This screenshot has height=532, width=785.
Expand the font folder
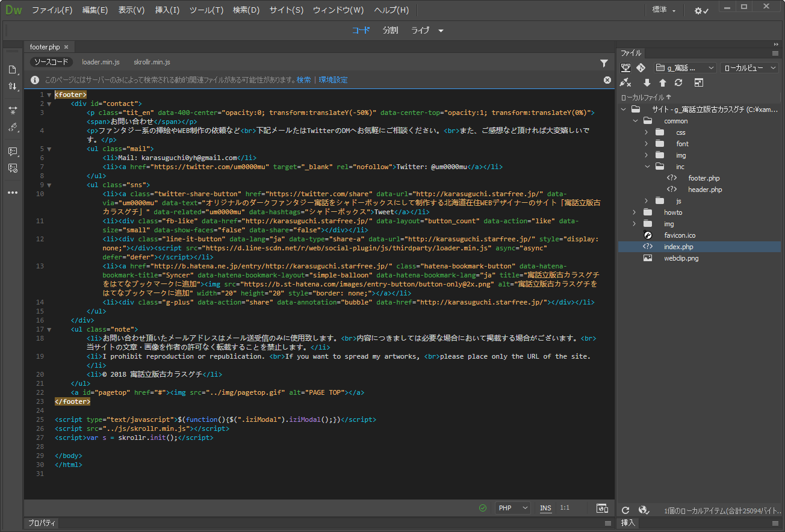tap(647, 144)
